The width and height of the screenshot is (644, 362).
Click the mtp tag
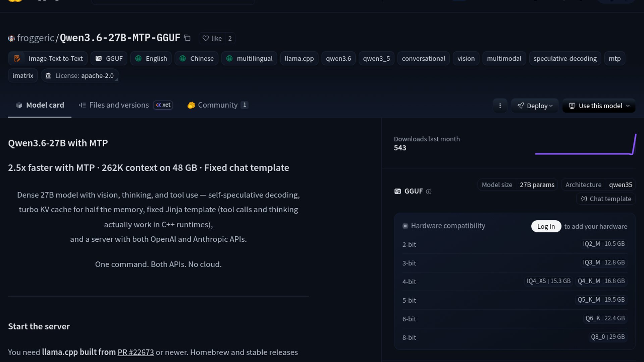pyautogui.click(x=614, y=58)
